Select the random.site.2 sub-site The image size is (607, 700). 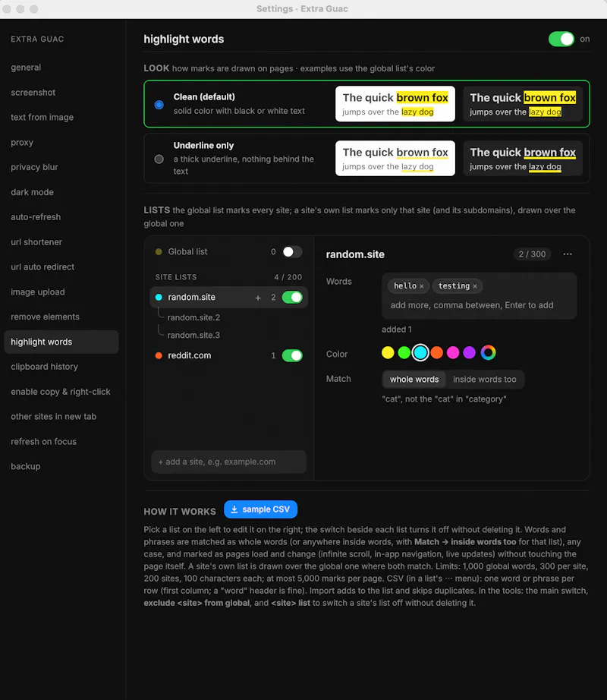click(193, 318)
